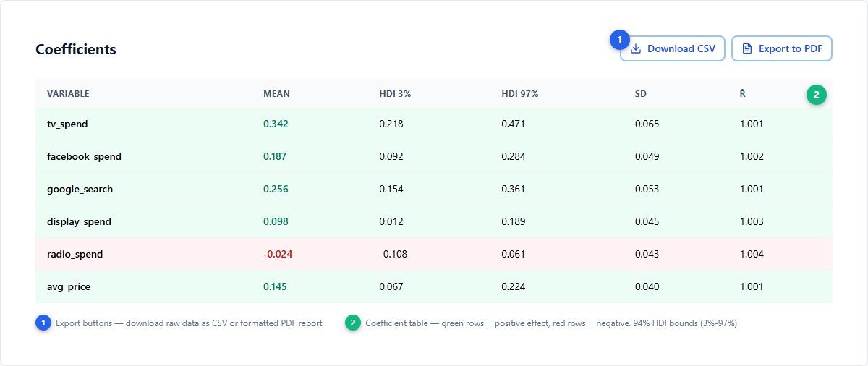
Task: Select the display_spend variable name
Action: click(x=79, y=221)
